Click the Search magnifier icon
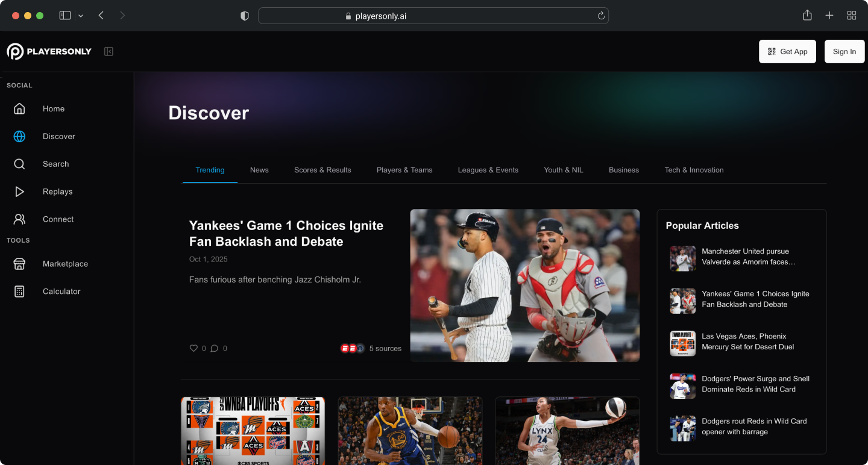Viewport: 868px width, 465px height. click(19, 164)
